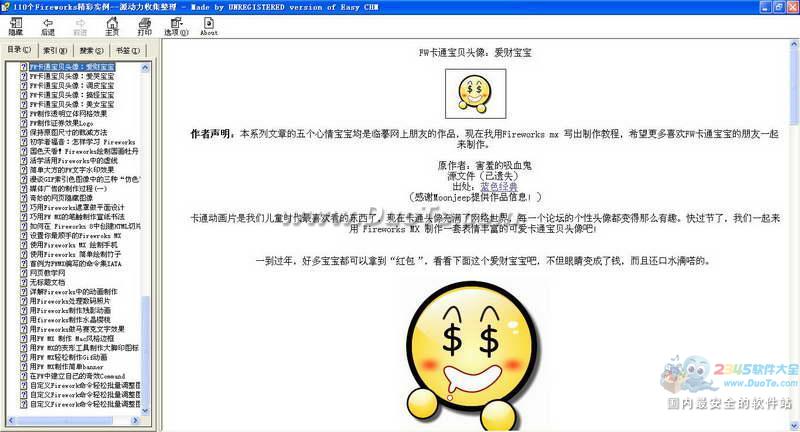Image resolution: width=800 pixels, height=432 pixels.
Task: Open topic 保持原图尺寸的裁减方法
Action: click(68, 132)
